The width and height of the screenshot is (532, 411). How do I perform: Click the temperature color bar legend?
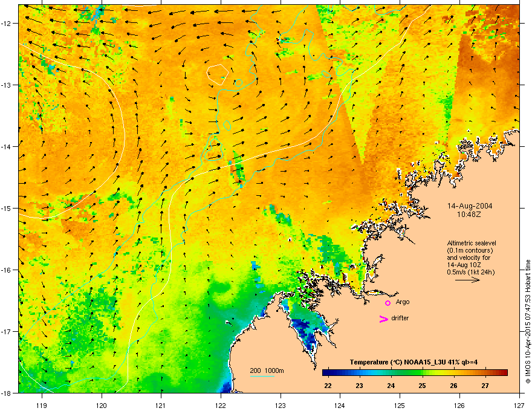415,373
